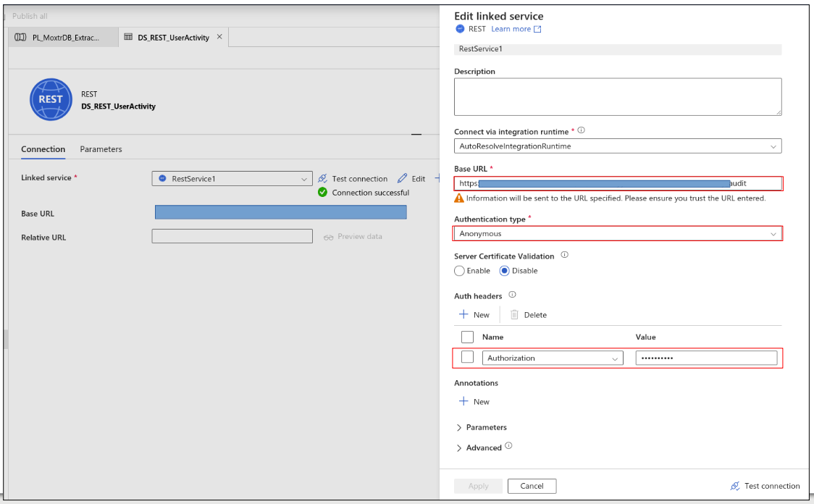Click the dataset table icon on DS_REST_UserActivity tab
Image resolution: width=814 pixels, height=504 pixels.
[128, 37]
